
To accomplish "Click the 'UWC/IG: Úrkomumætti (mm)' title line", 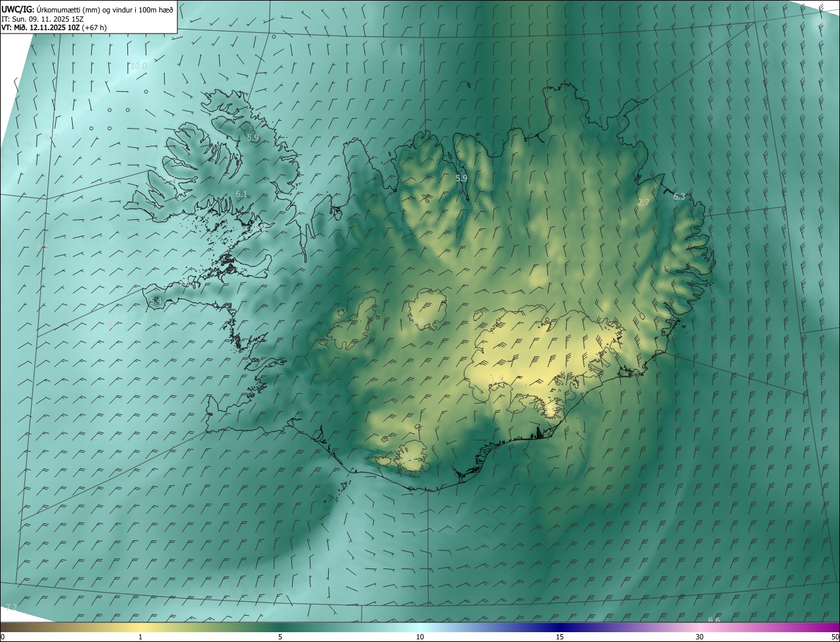I will click(87, 9).
